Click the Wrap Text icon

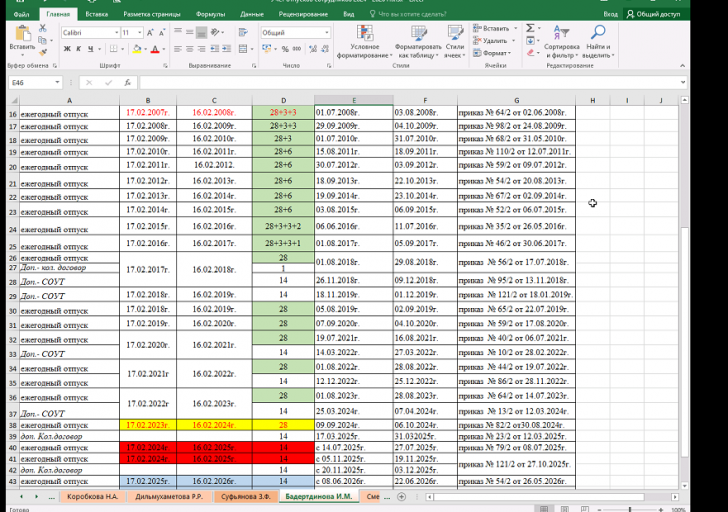coord(243,32)
